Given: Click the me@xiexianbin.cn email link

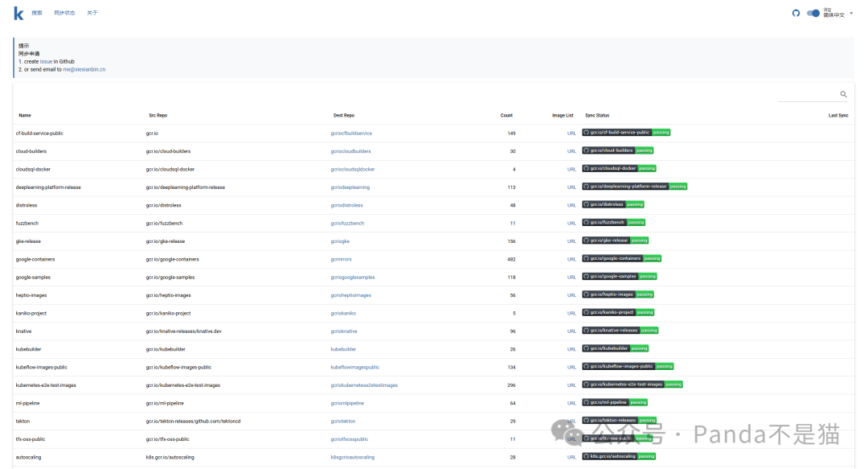Looking at the screenshot, I should (84, 69).
